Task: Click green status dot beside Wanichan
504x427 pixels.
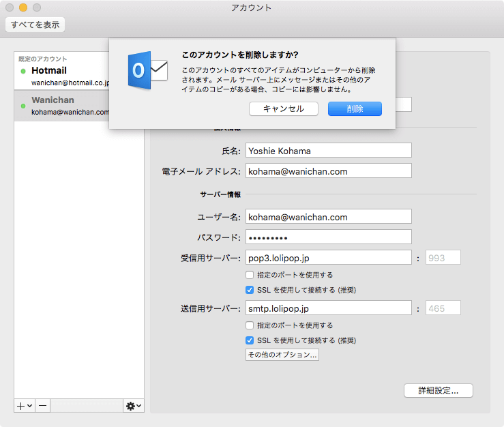Action: (x=23, y=106)
